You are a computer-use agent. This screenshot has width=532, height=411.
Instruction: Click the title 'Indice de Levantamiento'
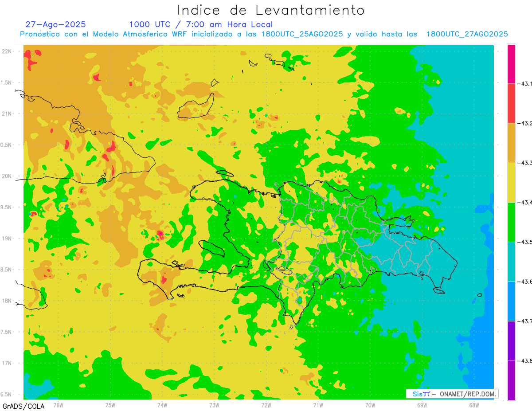tap(271, 10)
